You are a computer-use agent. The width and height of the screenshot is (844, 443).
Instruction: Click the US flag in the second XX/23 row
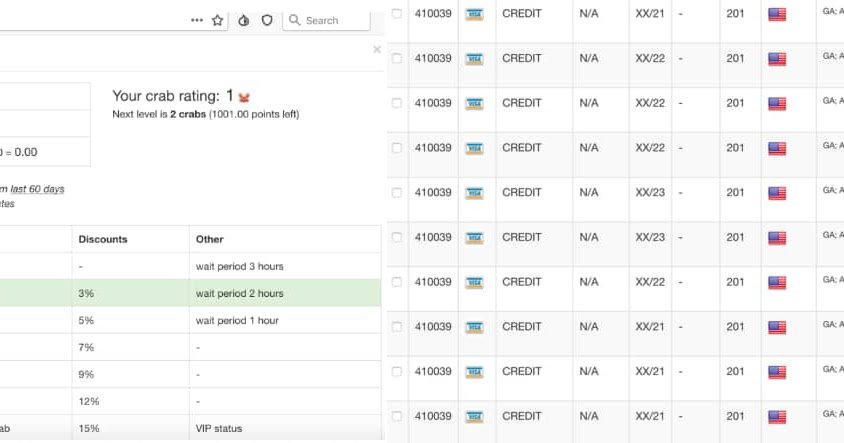point(777,238)
